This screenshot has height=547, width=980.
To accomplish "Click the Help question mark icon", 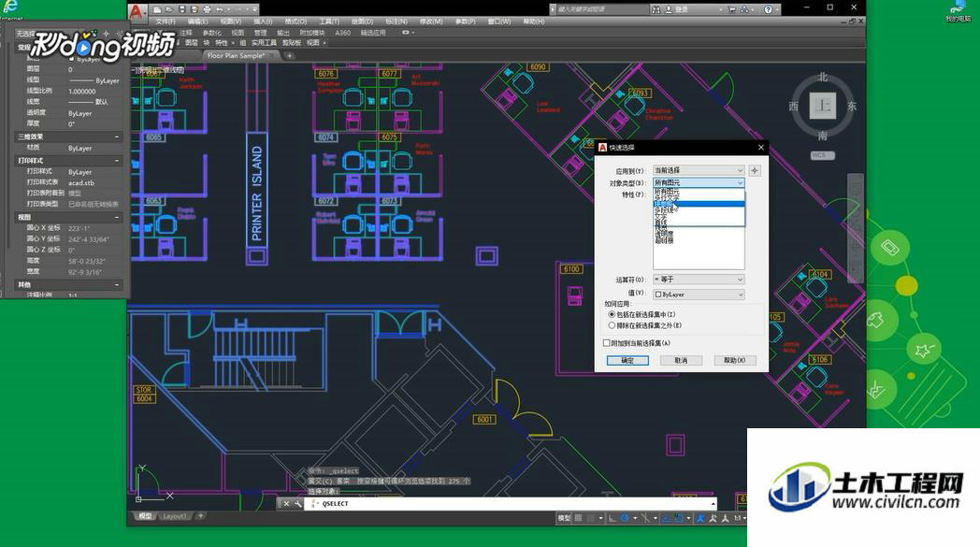I will [x=768, y=9].
